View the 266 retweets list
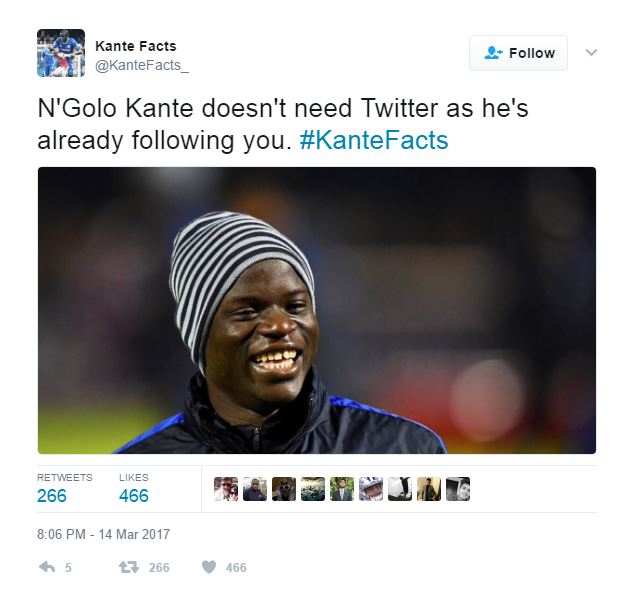The image size is (635, 603). click(x=64, y=489)
